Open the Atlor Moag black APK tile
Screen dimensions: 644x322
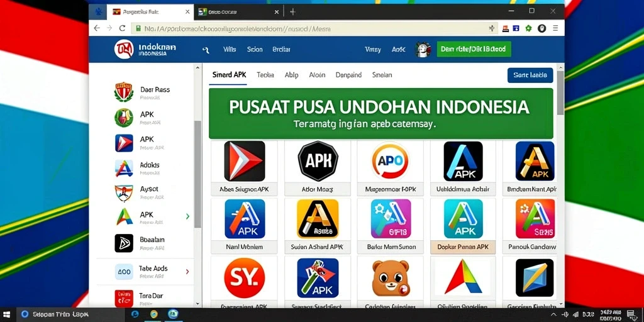[318, 168]
